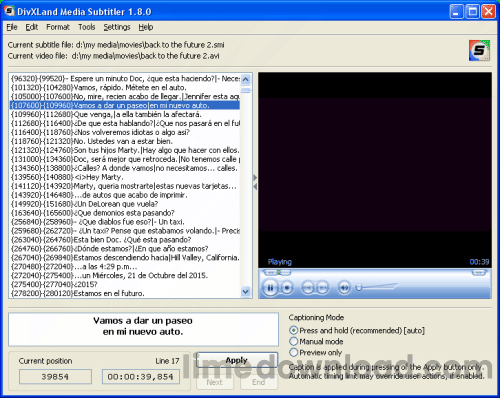Open the Tools menu
The height and width of the screenshot is (398, 500).
coord(87,27)
